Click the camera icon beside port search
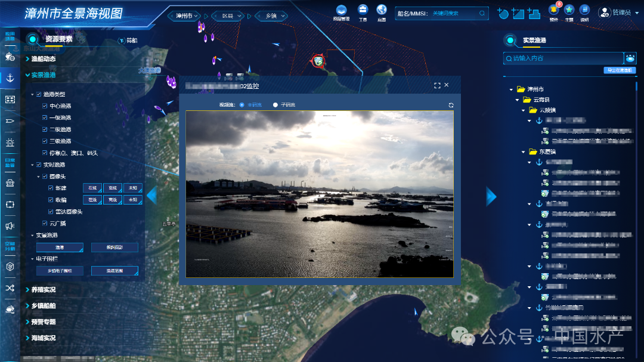The image size is (644, 362). pyautogui.click(x=630, y=58)
